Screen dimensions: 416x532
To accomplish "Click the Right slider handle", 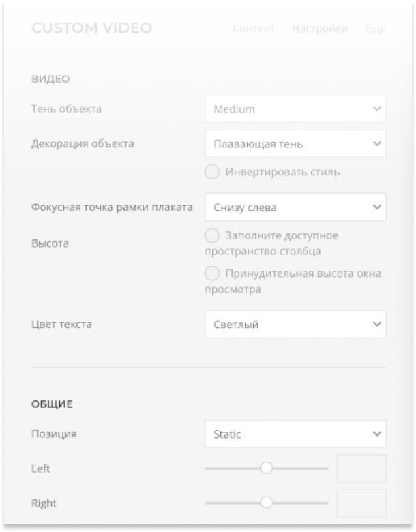I will 267,503.
